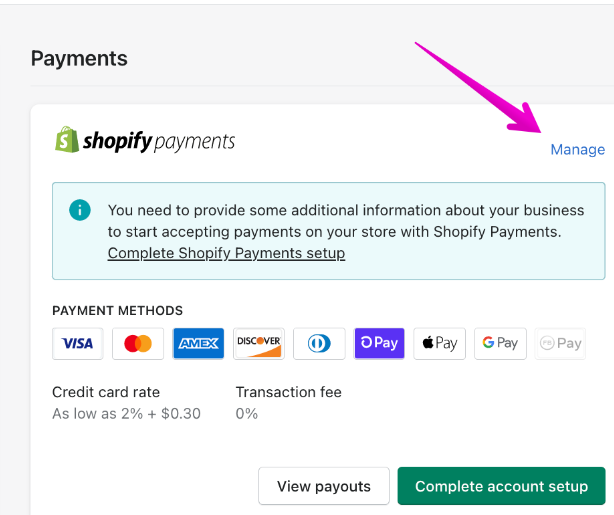Click the Discover card icon
The height and width of the screenshot is (515, 614).
[259, 343]
